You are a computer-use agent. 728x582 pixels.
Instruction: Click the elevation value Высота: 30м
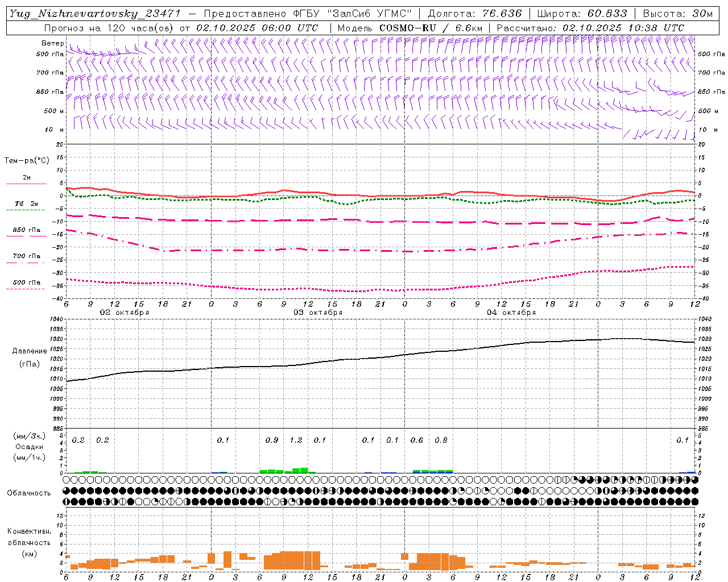[677, 14]
